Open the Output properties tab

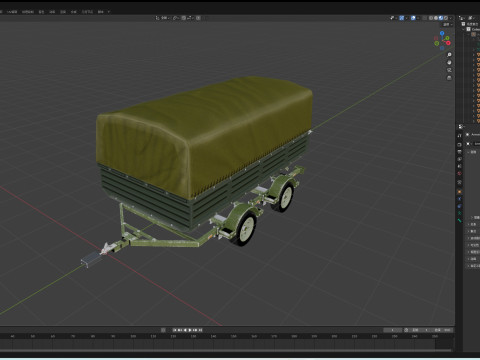[x=459, y=152]
